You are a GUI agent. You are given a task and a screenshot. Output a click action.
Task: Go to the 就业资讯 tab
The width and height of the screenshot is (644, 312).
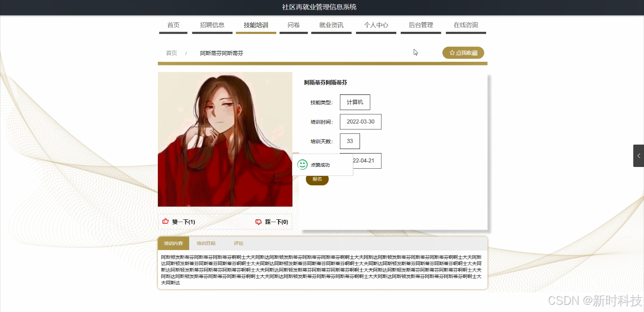(331, 25)
